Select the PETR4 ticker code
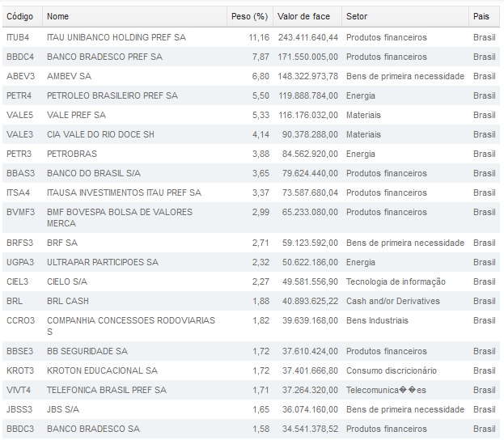This screenshot has width=504, height=440. (x=18, y=95)
